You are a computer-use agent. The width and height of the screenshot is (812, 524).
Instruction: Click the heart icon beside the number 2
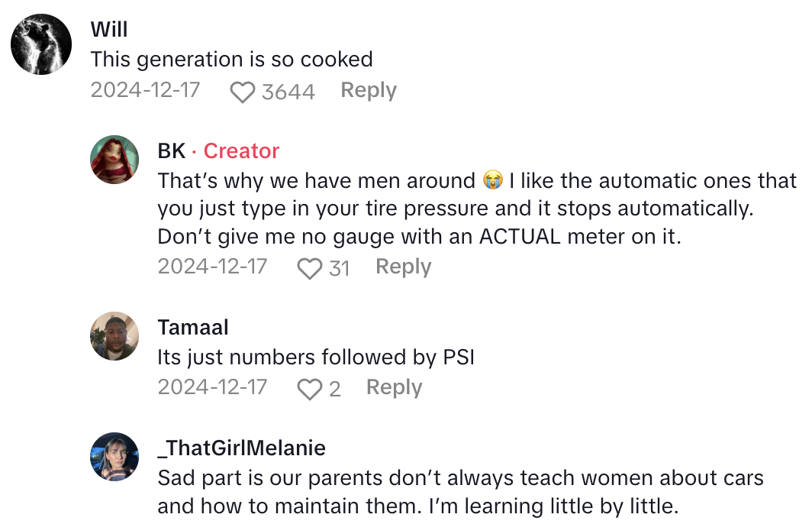pos(308,387)
